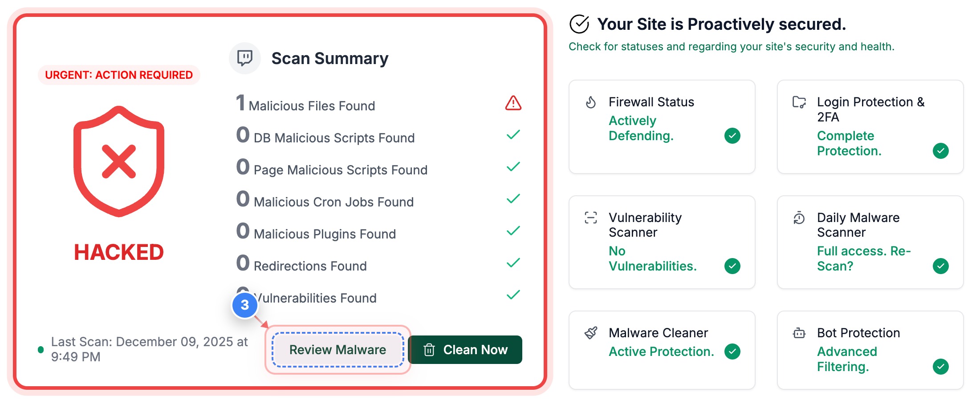Click the trash icon inside the Clean Now button

click(429, 350)
